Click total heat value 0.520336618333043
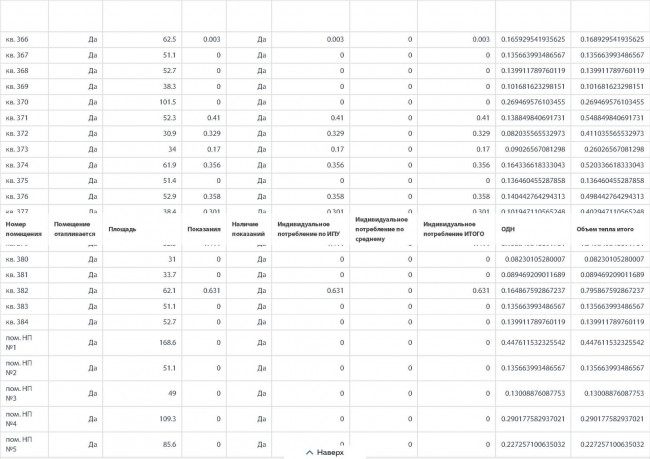 tap(612, 165)
